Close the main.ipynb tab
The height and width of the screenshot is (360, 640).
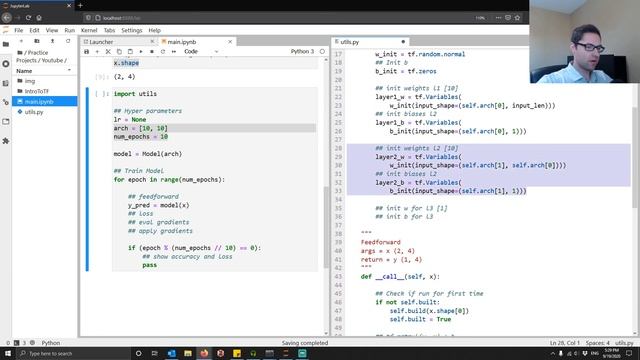(230, 42)
